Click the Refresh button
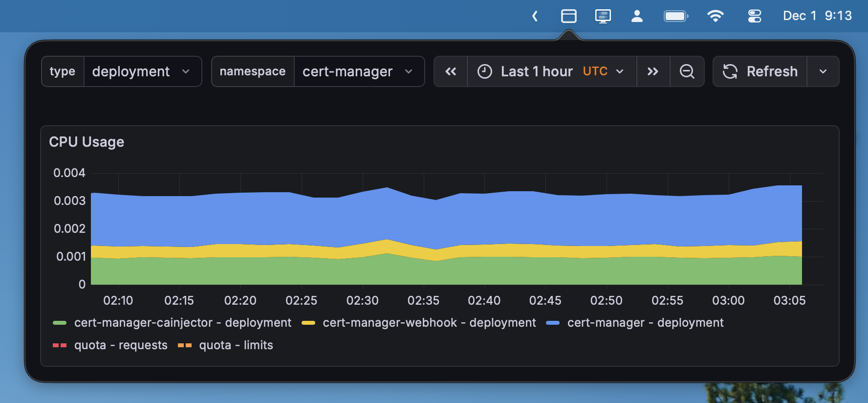This screenshot has height=403, width=868. click(760, 71)
